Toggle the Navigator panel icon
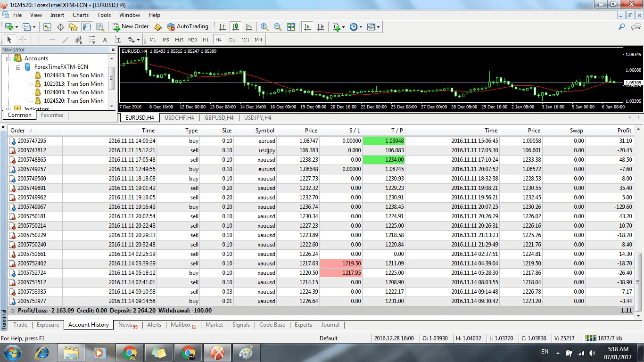Image resolution: width=644 pixels, height=362 pixels. [74, 27]
